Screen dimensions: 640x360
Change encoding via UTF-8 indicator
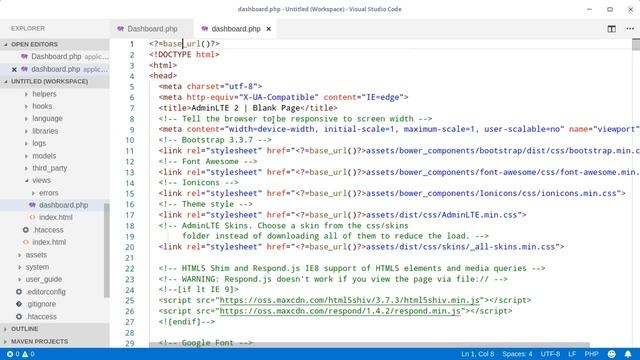click(x=550, y=354)
